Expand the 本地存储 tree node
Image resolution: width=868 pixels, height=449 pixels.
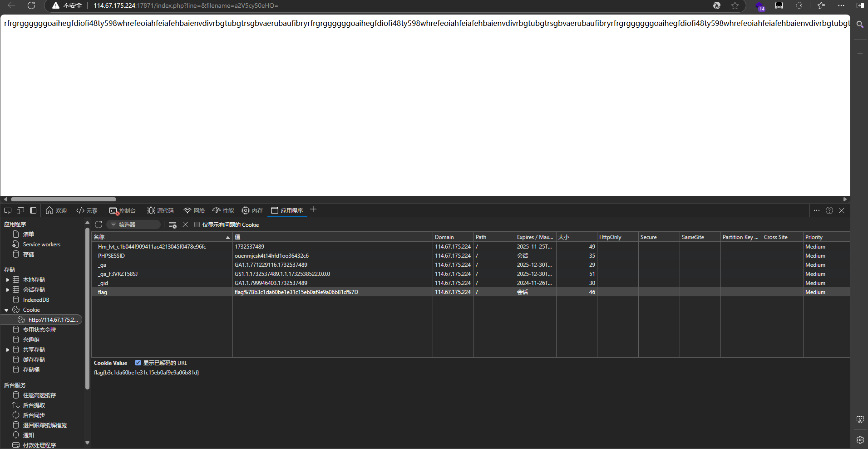7,280
